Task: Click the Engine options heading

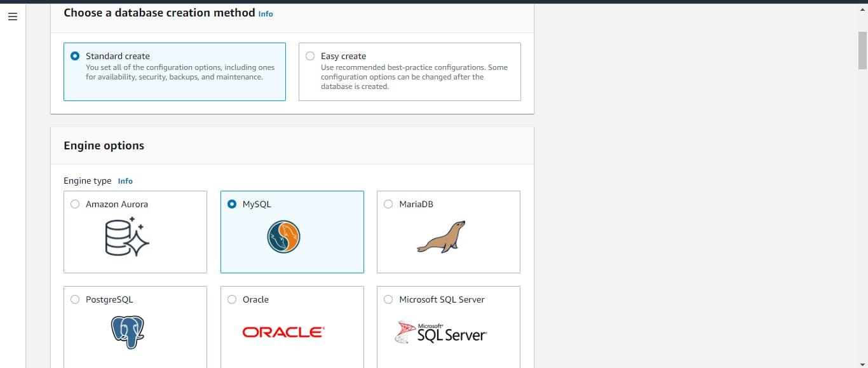Action: (104, 146)
